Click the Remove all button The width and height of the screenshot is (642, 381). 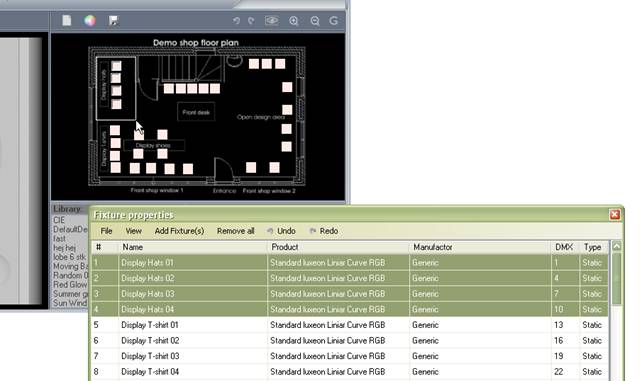point(235,231)
